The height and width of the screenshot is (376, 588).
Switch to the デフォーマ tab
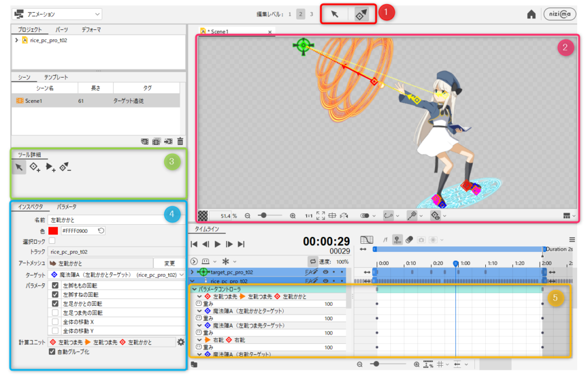click(91, 30)
